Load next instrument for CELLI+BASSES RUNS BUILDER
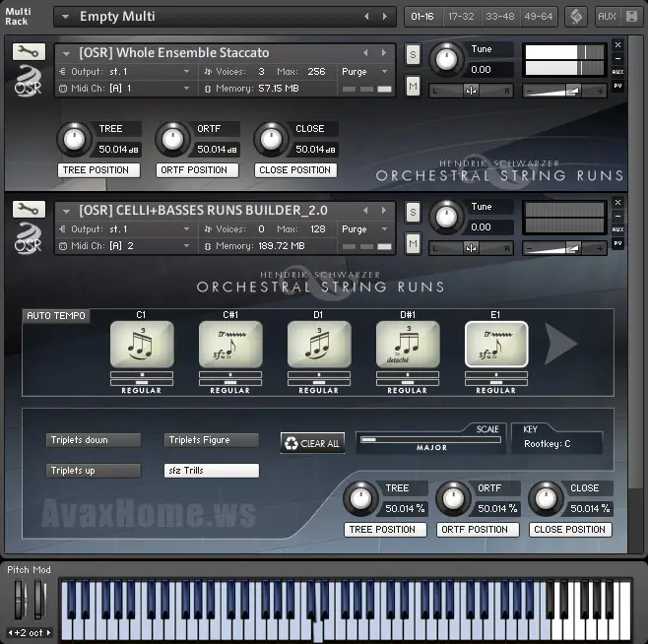The height and width of the screenshot is (644, 648). pos(384,211)
